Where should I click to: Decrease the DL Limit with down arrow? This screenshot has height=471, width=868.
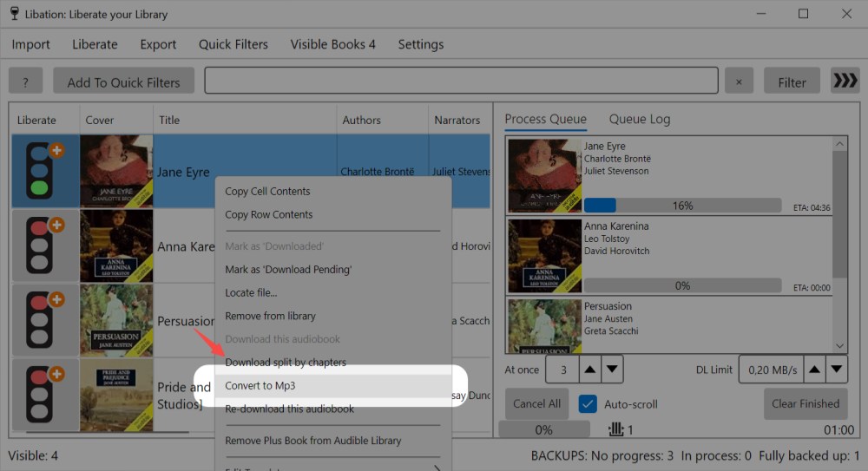pyautogui.click(x=837, y=370)
